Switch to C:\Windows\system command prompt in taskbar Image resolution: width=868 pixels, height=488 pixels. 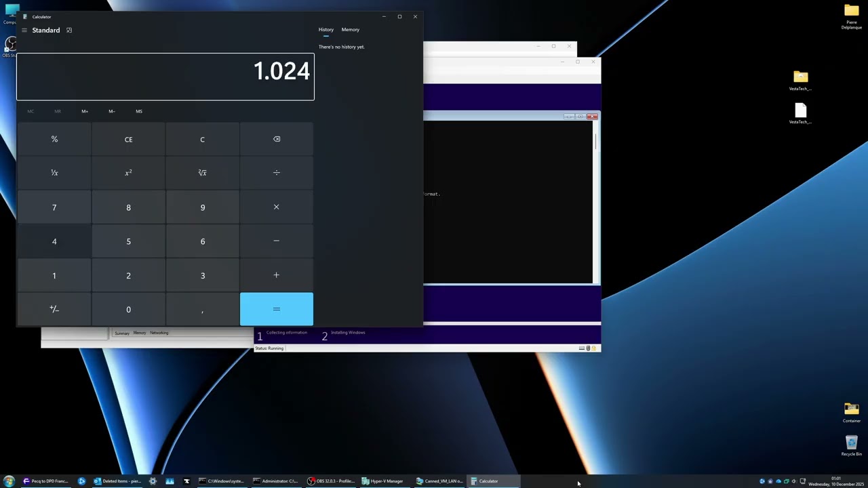221,481
